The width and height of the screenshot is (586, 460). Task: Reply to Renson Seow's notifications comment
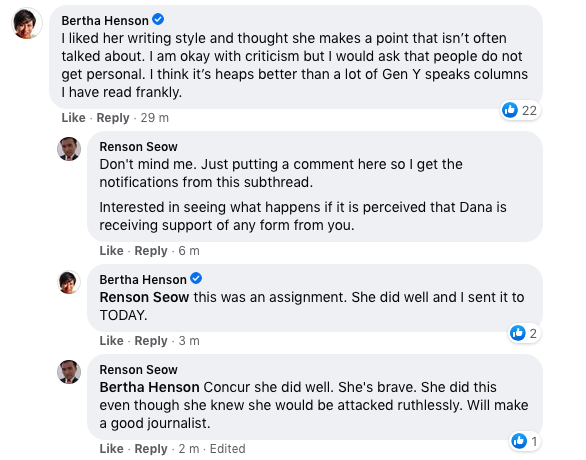coord(151,251)
